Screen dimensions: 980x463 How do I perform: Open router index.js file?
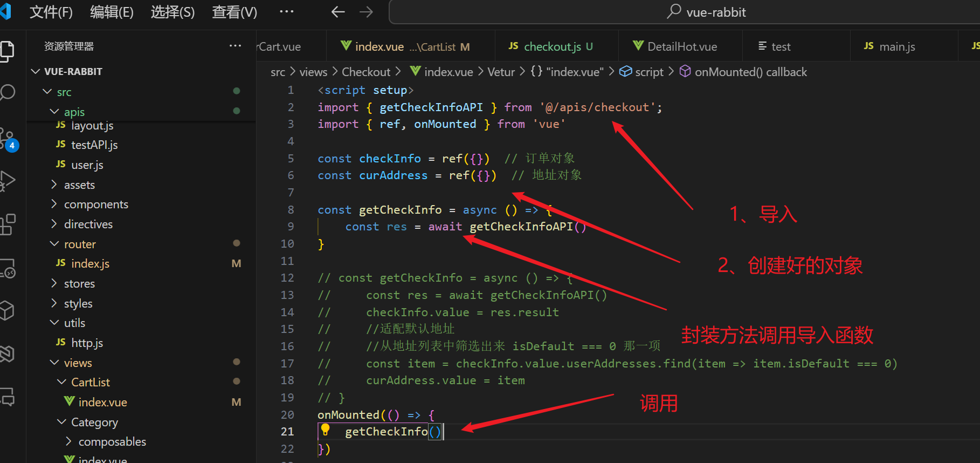141,263
